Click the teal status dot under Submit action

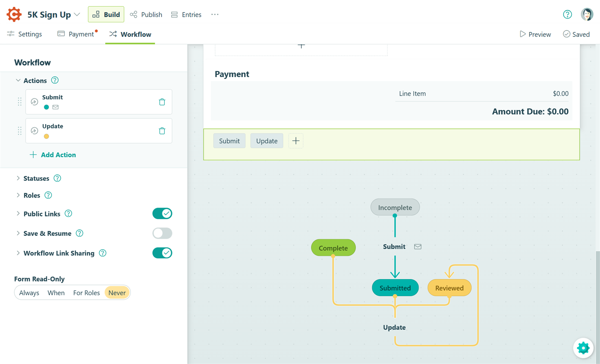(46, 107)
